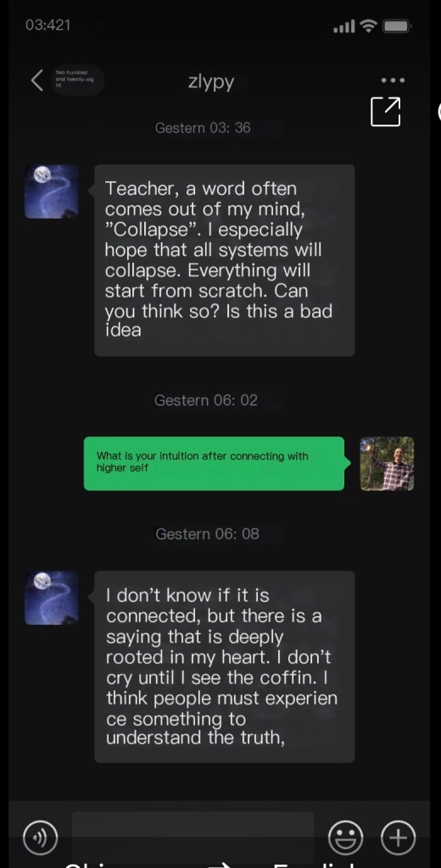
Task: Tap the back arrow chevron
Action: [36, 81]
